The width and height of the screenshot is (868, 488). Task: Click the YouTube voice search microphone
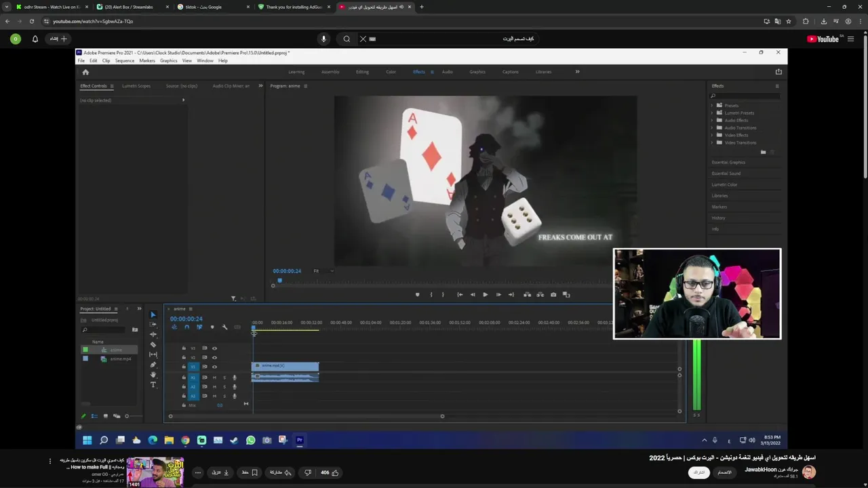coord(323,39)
